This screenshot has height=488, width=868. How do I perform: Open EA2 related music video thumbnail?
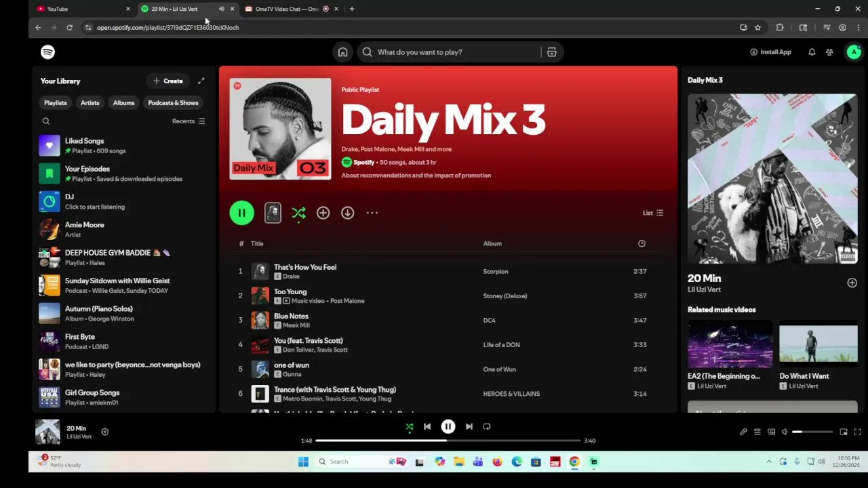coord(730,344)
